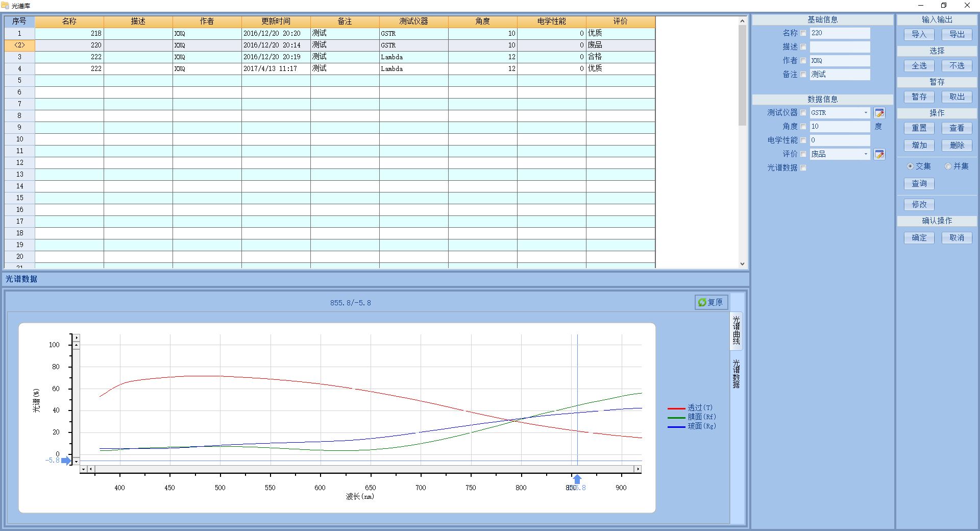Click the blue 玻面(Rg) legend swatch
The width and height of the screenshot is (980, 531).
click(x=676, y=427)
